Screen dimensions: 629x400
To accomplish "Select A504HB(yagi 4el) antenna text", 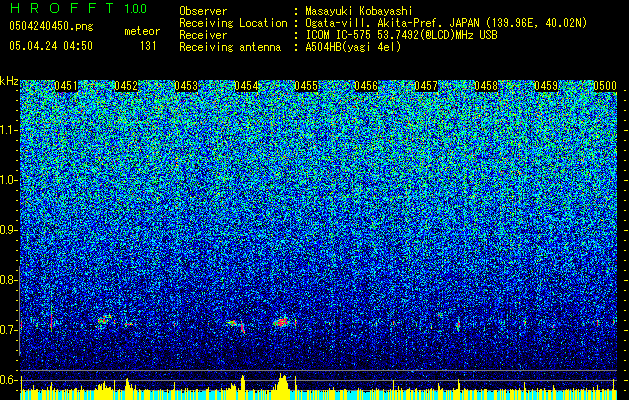I will click(x=353, y=47).
